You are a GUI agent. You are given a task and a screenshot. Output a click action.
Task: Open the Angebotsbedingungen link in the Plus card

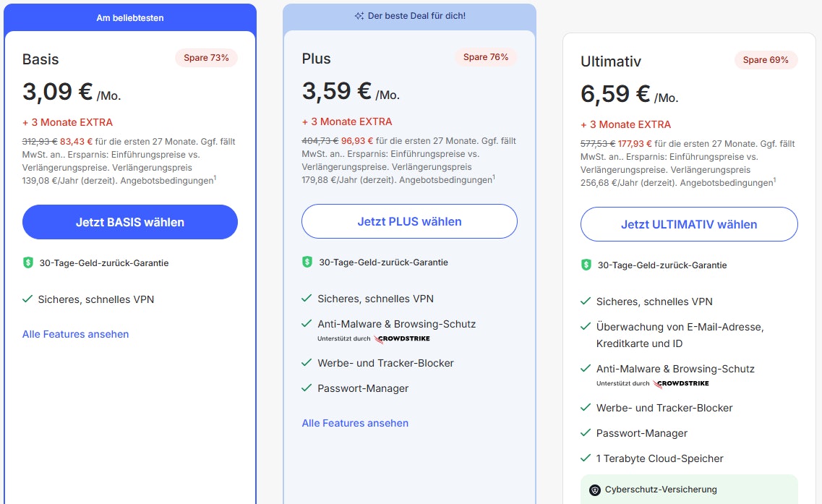coord(446,180)
